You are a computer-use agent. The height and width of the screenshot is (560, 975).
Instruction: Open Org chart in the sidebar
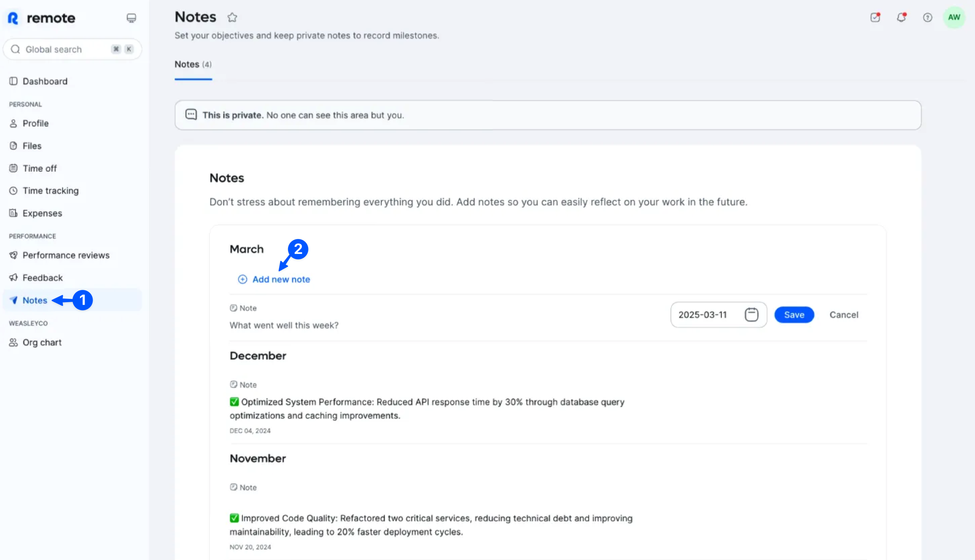[42, 342]
